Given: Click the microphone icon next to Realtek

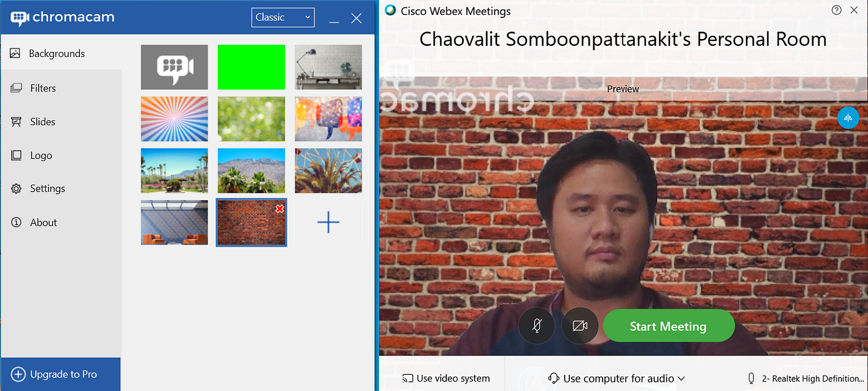Looking at the screenshot, I should point(751,378).
